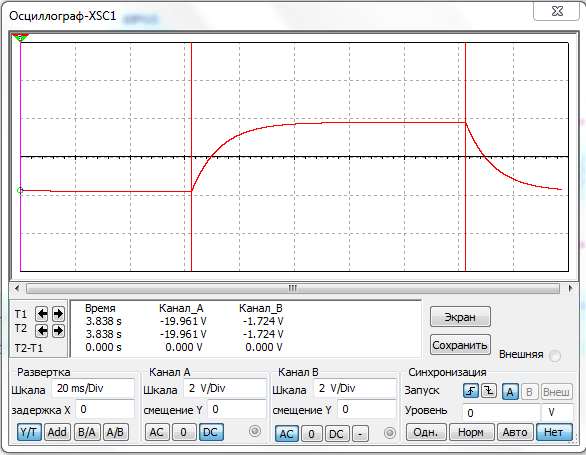Click the T1 Канал_A reading -19.961 V

click(x=183, y=321)
